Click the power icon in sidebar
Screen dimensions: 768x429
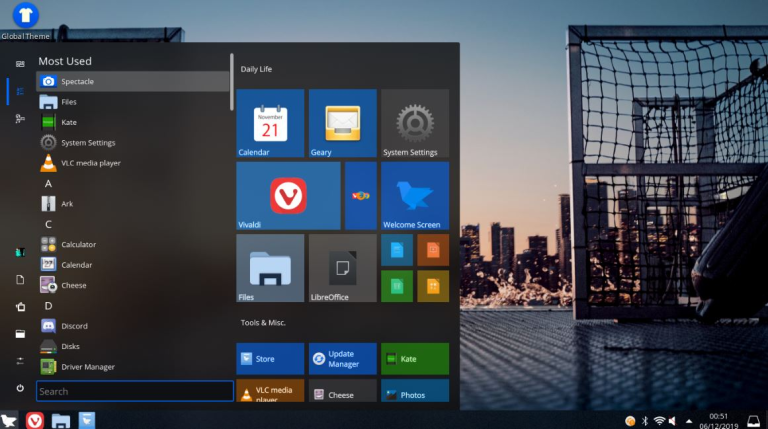pos(20,388)
